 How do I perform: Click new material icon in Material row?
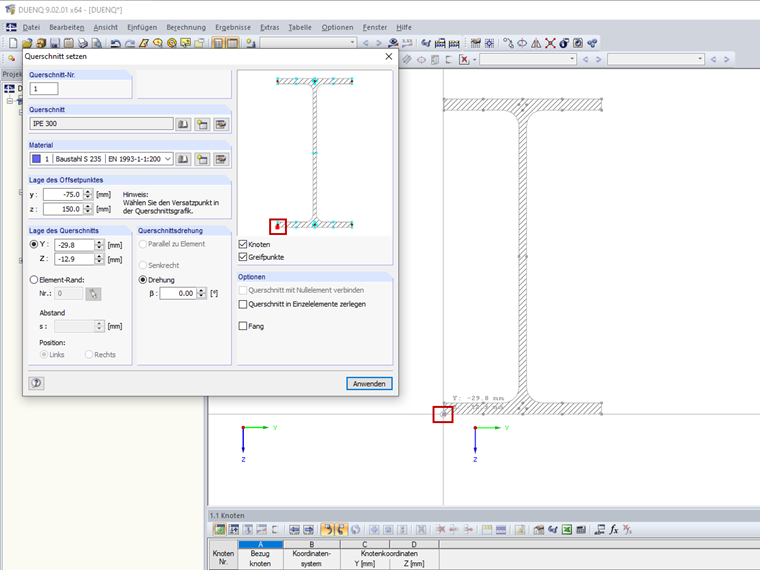click(x=202, y=159)
